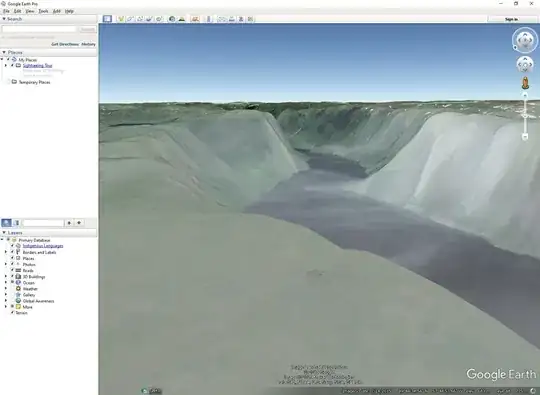Viewport: 540px width, 395px height.
Task: Click the Street View pegman icon
Action: (525, 83)
